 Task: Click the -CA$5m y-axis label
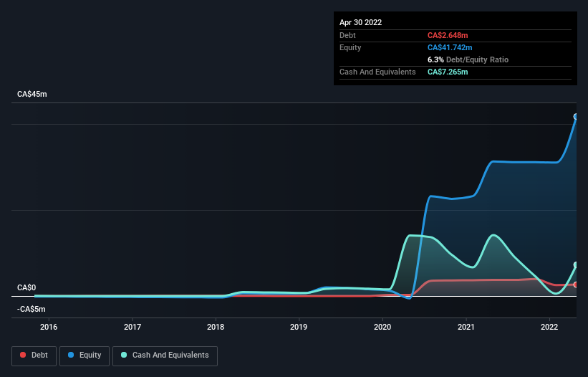(x=31, y=309)
